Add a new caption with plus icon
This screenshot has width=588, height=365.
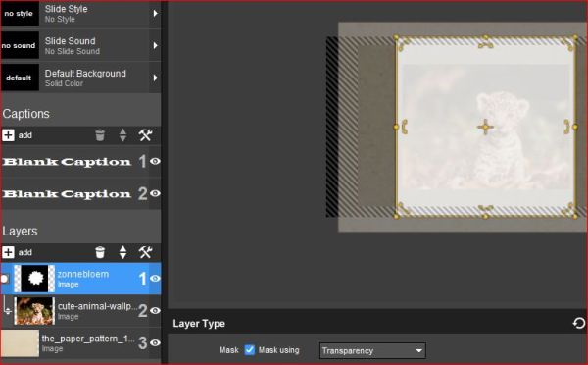[8, 135]
